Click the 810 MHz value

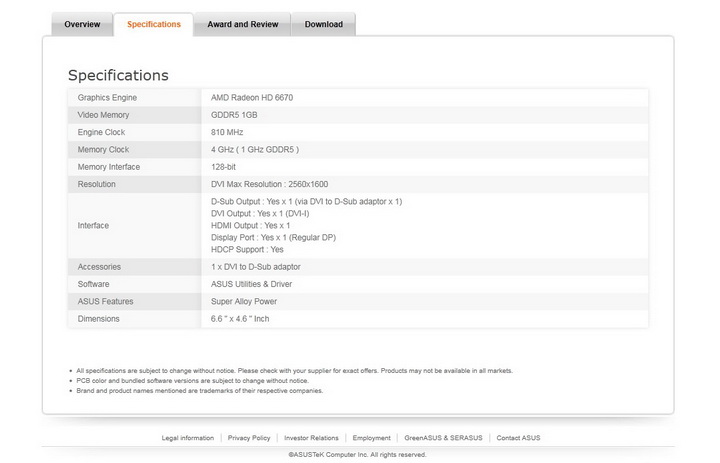coord(227,132)
